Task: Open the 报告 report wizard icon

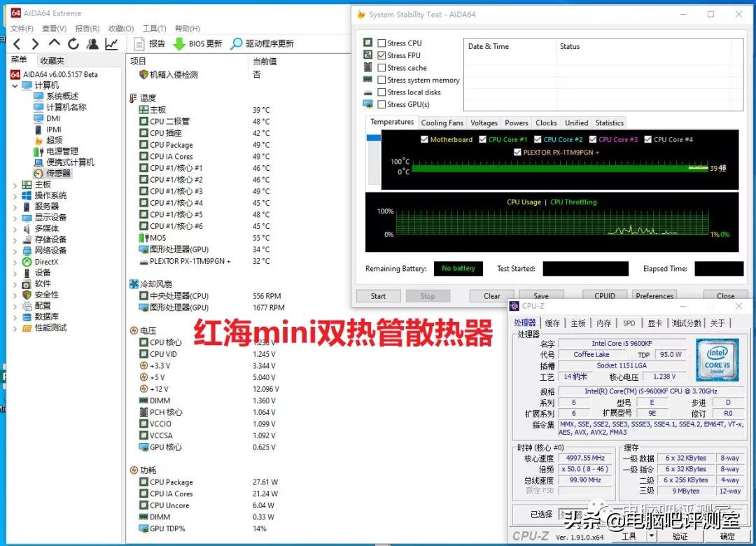Action: [x=150, y=43]
